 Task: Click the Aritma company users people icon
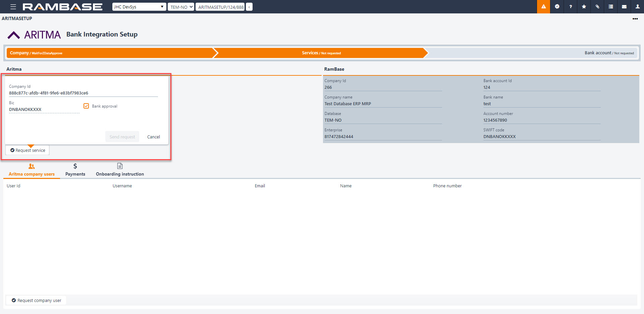tap(32, 166)
